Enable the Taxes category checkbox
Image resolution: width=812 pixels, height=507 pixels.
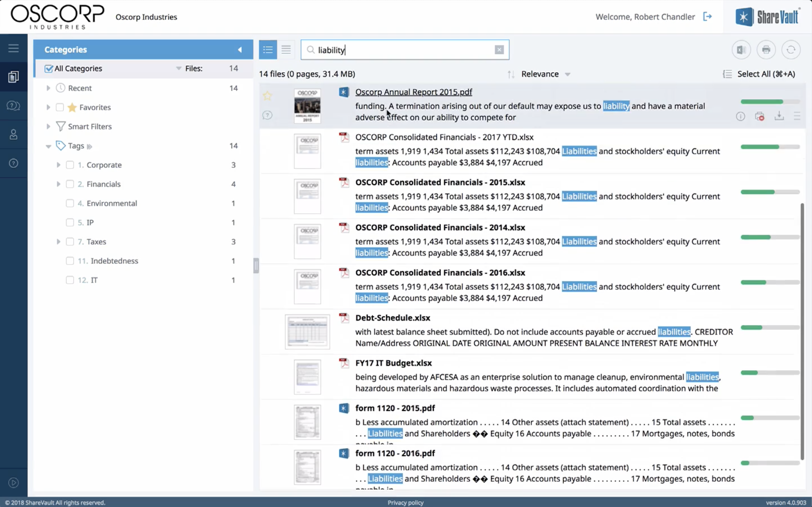(x=69, y=241)
